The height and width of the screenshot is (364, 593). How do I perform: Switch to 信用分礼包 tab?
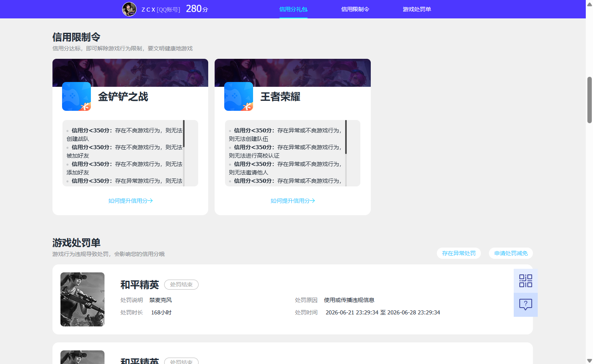point(293,9)
